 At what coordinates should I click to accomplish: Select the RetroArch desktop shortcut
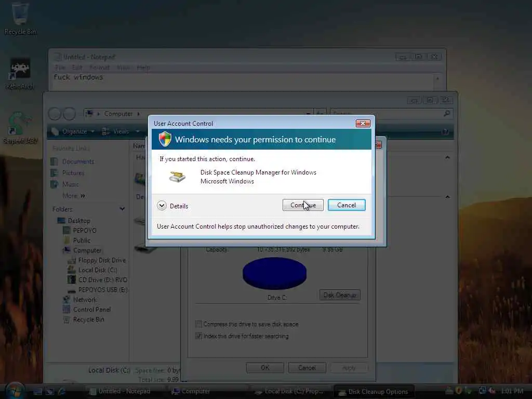pyautogui.click(x=20, y=74)
